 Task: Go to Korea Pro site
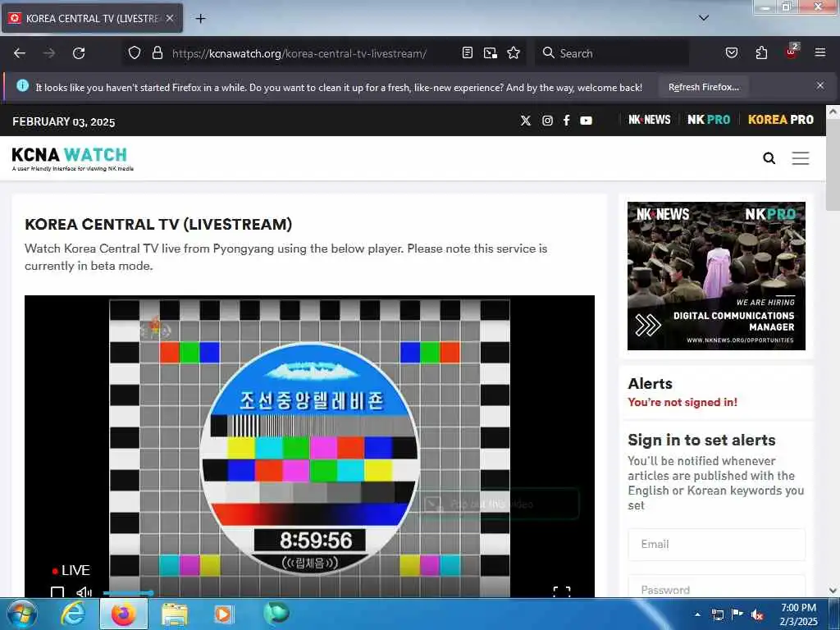[x=781, y=120]
